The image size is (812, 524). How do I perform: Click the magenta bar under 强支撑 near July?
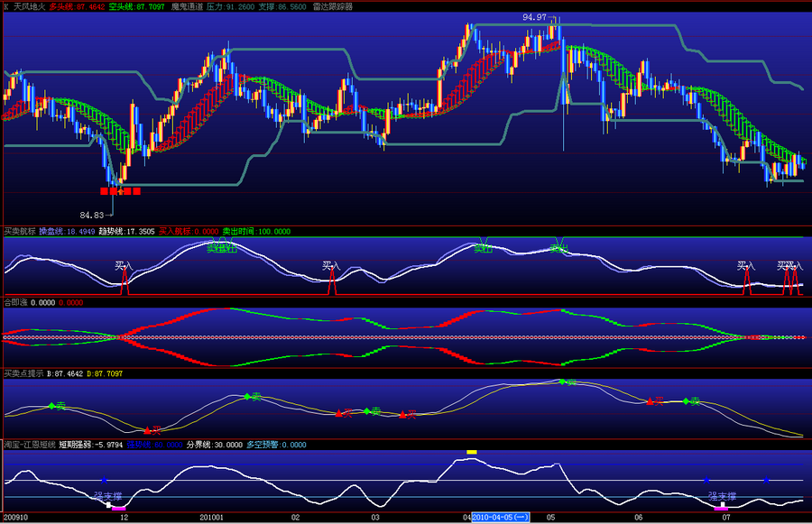pos(721,509)
